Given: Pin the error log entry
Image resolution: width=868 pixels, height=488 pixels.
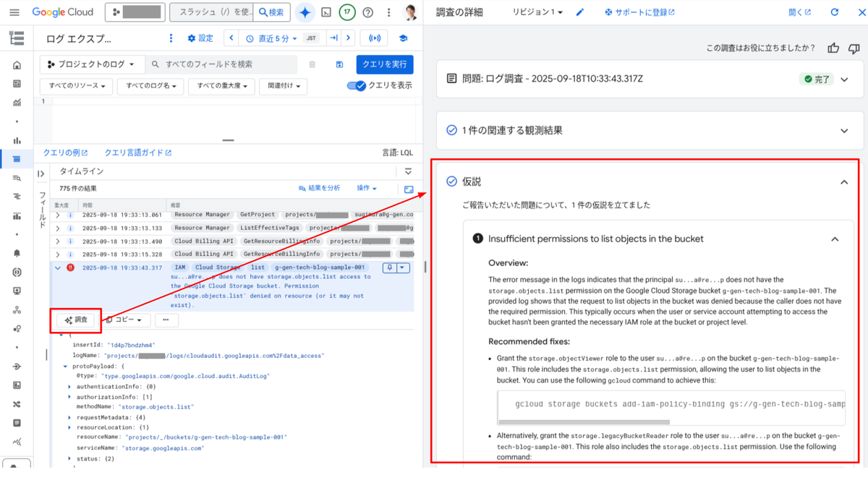Looking at the screenshot, I should 389,267.
